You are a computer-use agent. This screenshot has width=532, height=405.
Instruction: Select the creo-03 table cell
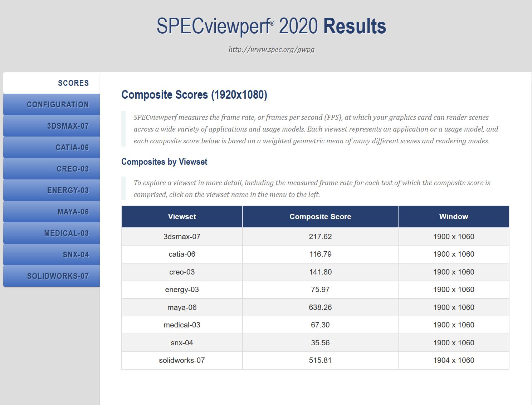182,272
